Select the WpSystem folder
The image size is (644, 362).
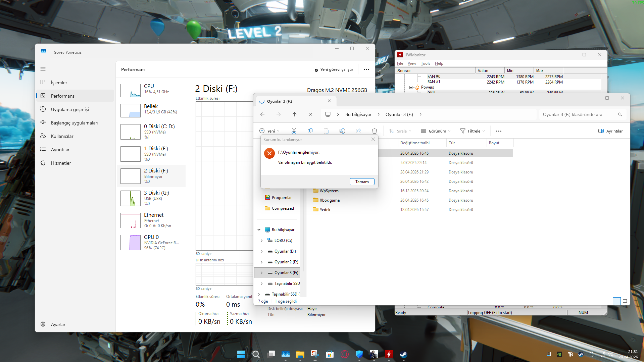pos(326,191)
